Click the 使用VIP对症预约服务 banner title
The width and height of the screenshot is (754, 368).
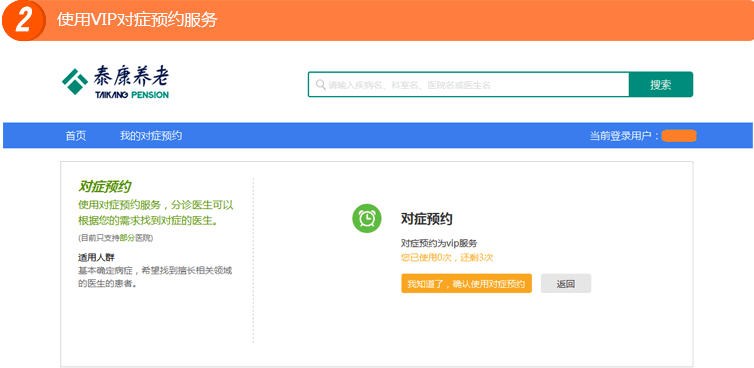[x=137, y=20]
